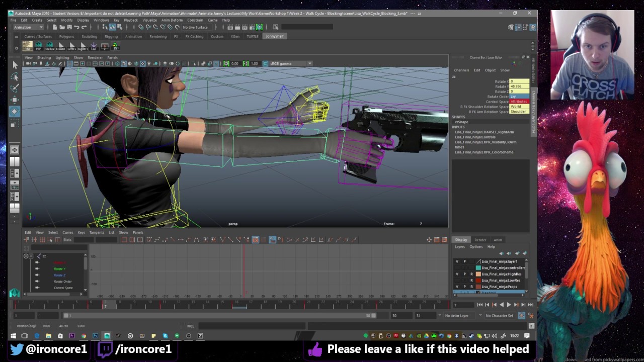Screen dimensions: 644x362
Task: Open the sRGB gamma view transform dropdown
Action: (x=291, y=63)
